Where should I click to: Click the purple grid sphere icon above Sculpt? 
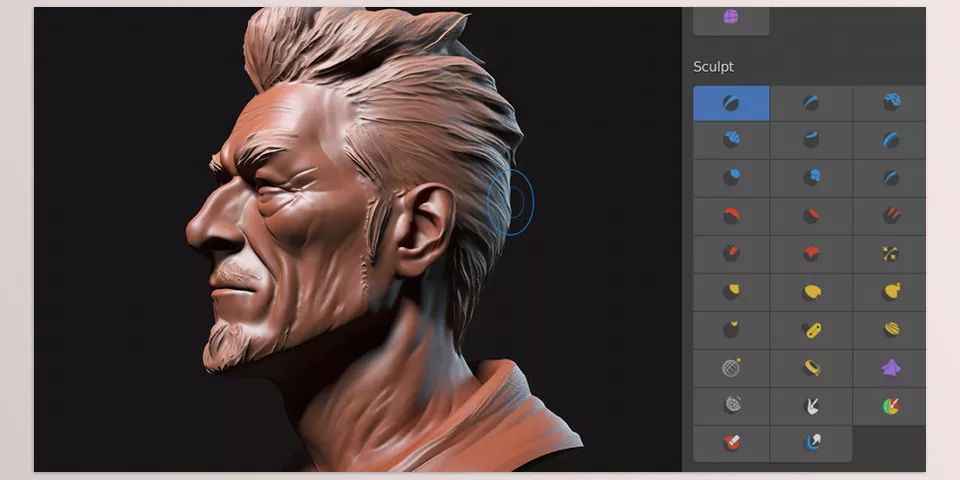tap(731, 17)
